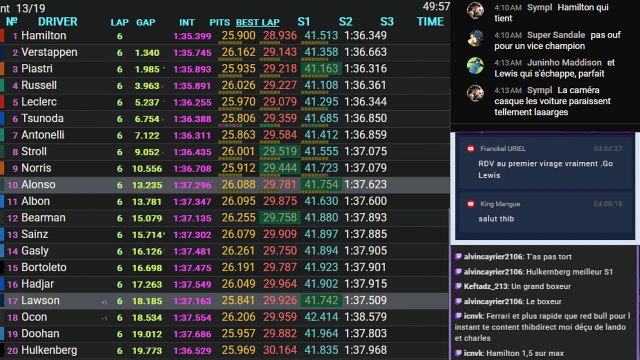The width and height of the screenshot is (640, 360).
Task: Open Super Sandale's avatar in the chat
Action: [x=475, y=38]
